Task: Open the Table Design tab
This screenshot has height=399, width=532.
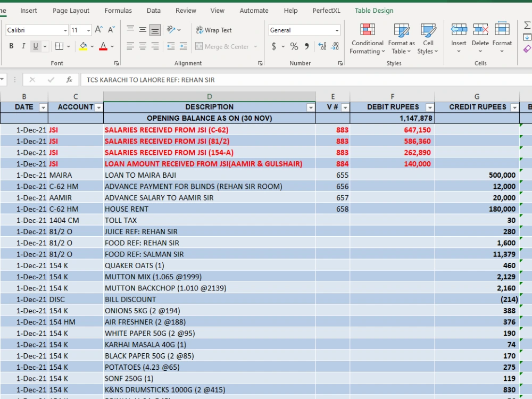Action: pos(374,11)
